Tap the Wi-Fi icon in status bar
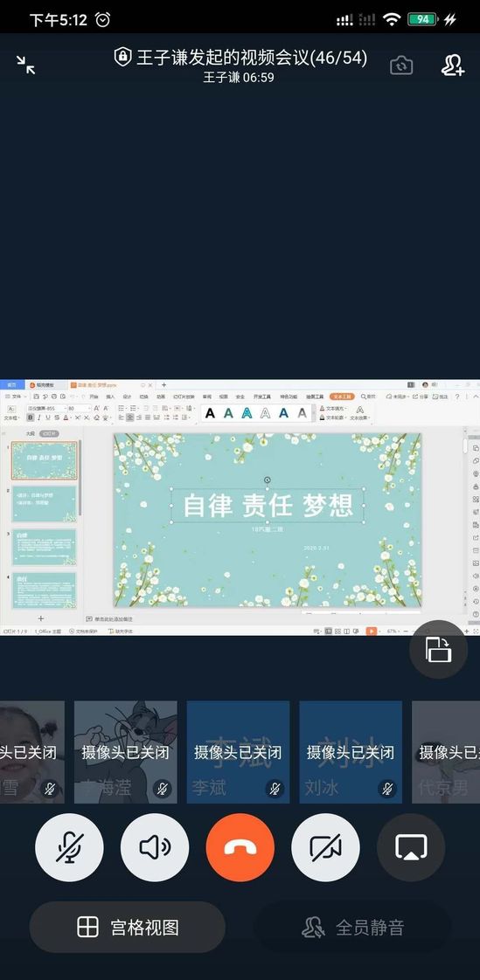480x980 pixels. coord(392,19)
